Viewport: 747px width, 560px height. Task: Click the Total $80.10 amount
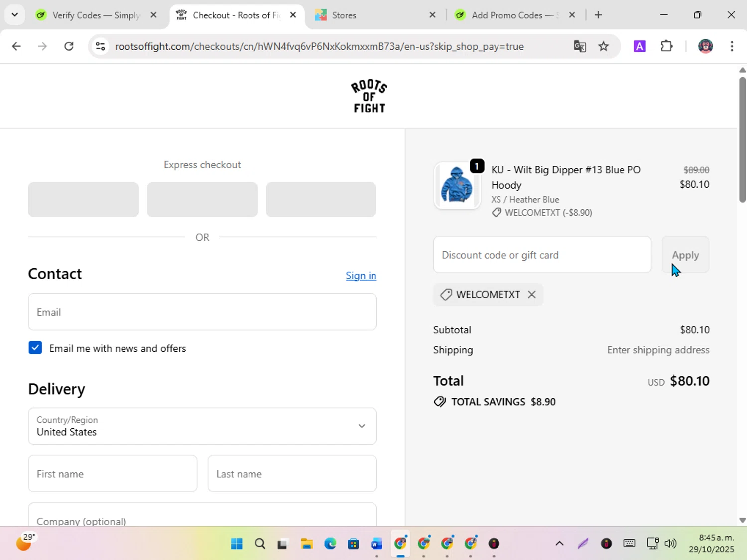pos(689,381)
